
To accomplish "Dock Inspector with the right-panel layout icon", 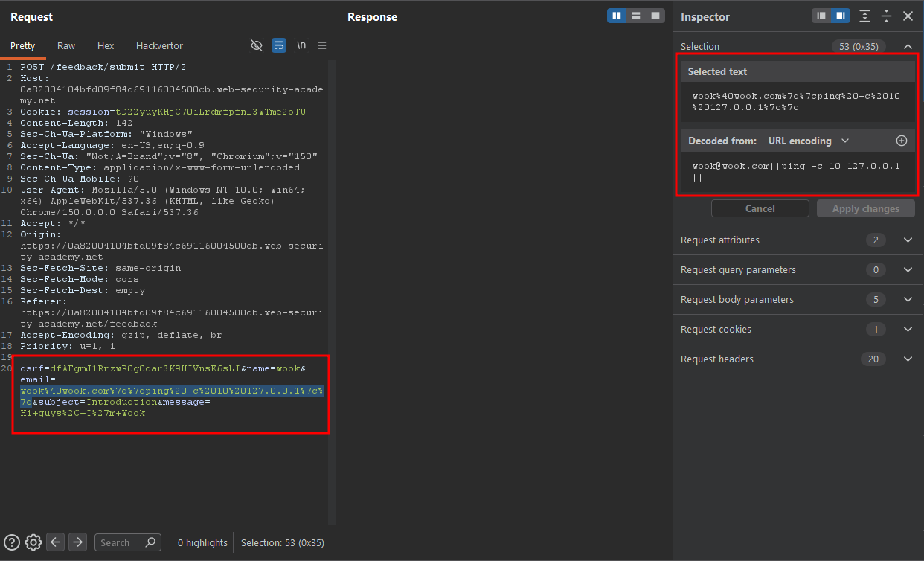I will [x=841, y=16].
